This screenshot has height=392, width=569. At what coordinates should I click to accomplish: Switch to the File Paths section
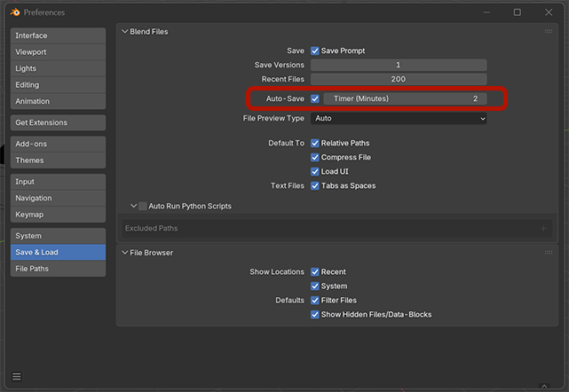pyautogui.click(x=58, y=269)
